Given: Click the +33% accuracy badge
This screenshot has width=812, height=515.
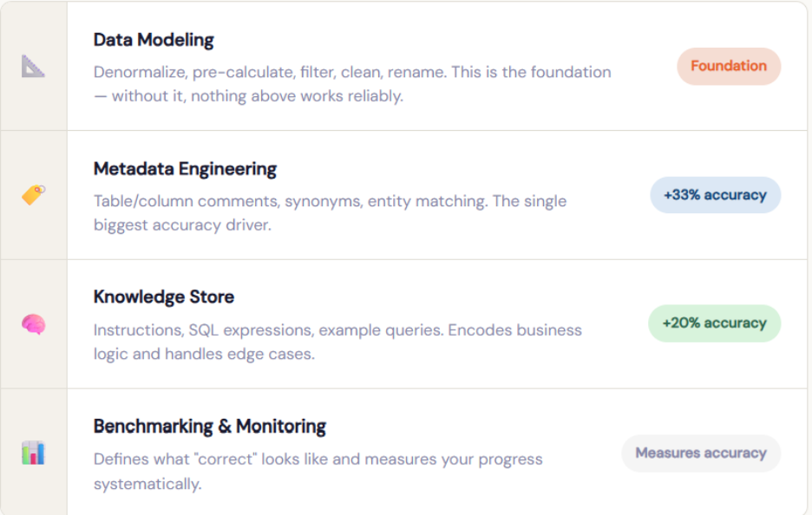Looking at the screenshot, I should coord(715,195).
